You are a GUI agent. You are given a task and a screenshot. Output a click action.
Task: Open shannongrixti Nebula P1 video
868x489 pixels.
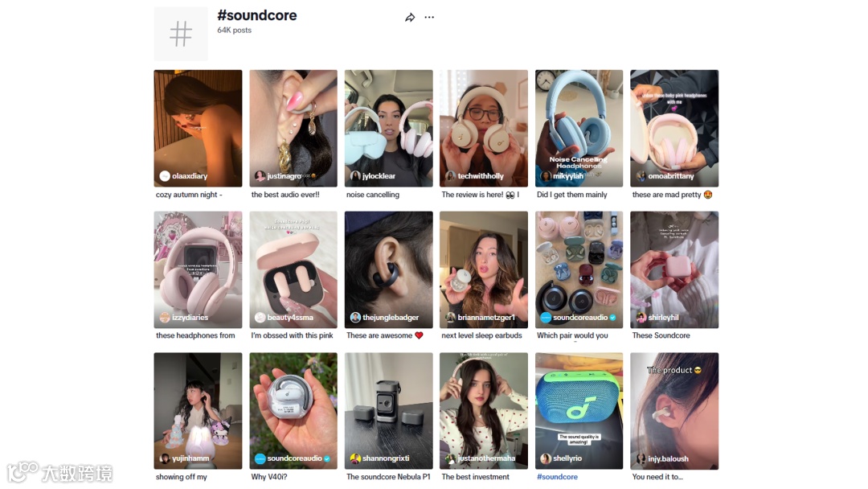coord(389,411)
